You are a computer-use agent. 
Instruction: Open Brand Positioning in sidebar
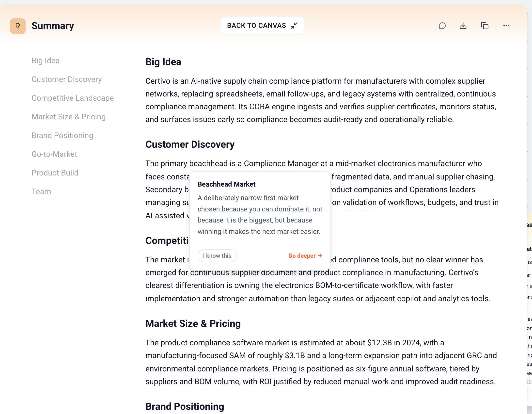63,135
